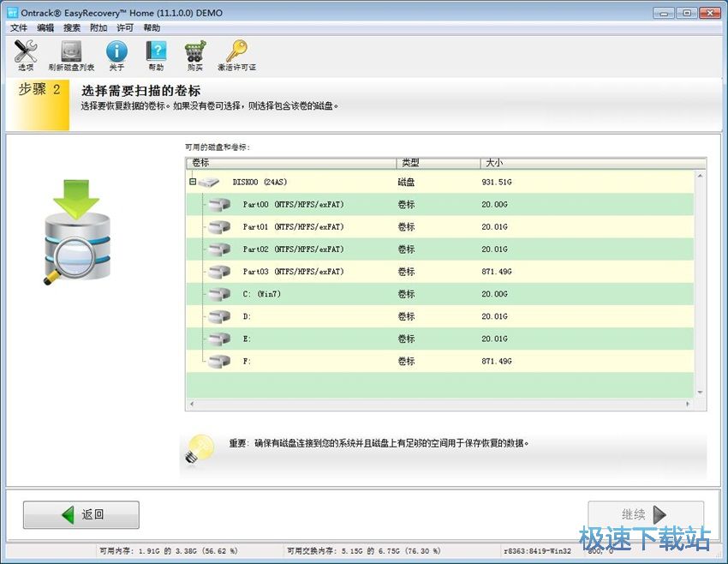Screen dimensions: 728x564
Task: Open the 编辑 menu
Action: tap(45, 28)
